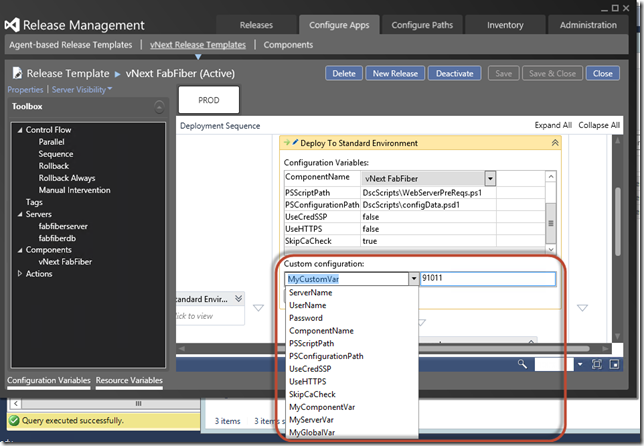Click the Release Template header icon
Screen dimensions: 644x446
[17, 73]
